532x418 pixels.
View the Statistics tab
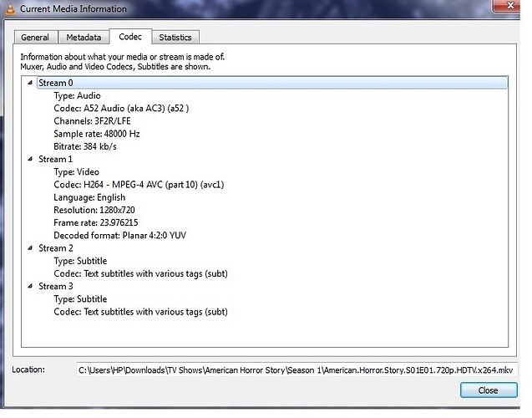click(175, 38)
